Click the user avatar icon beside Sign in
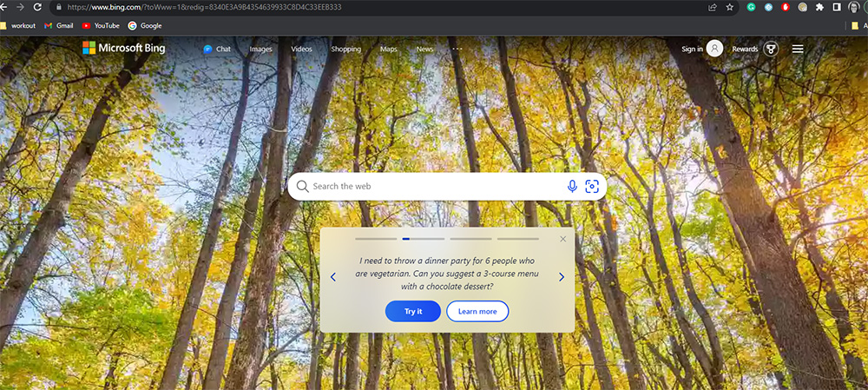The image size is (868, 390). [714, 49]
